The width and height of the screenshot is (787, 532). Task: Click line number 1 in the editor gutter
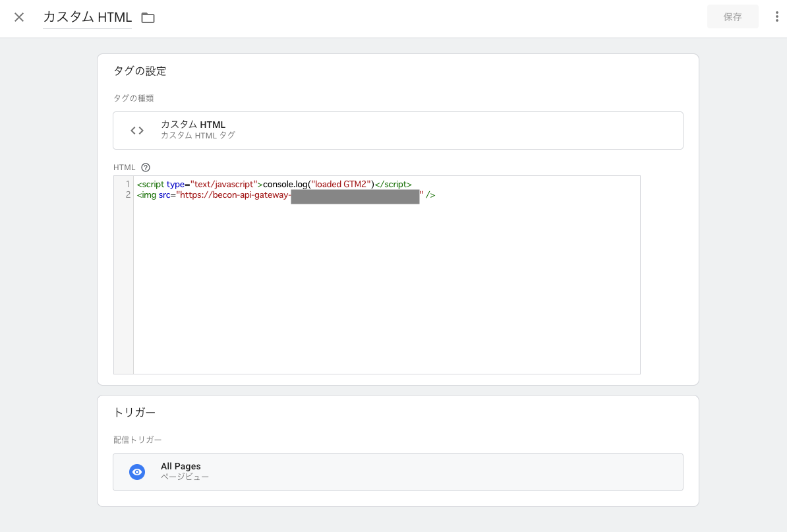coord(128,184)
